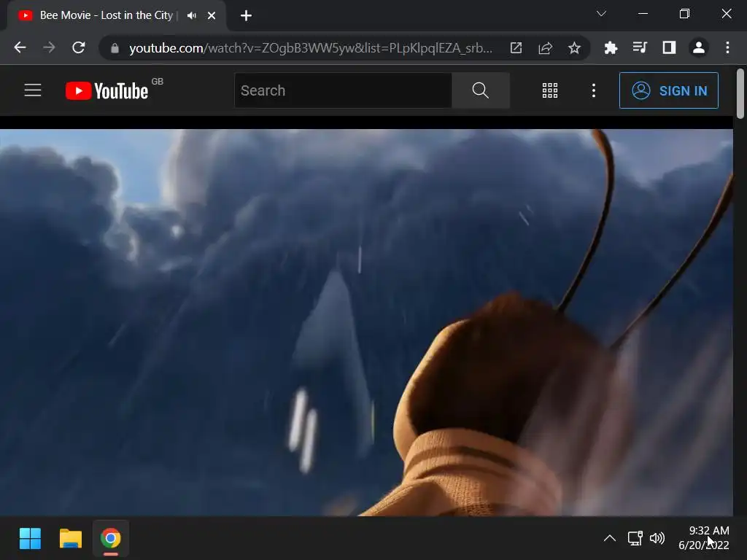
Task: Open media controls in Chrome toolbar
Action: 640,47
